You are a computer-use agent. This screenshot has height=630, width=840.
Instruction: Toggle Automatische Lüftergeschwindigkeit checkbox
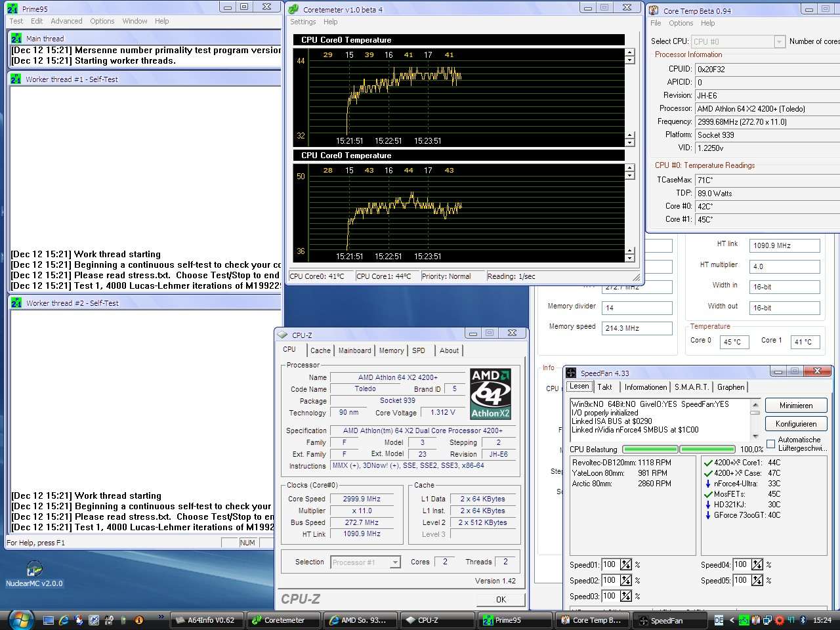point(770,444)
